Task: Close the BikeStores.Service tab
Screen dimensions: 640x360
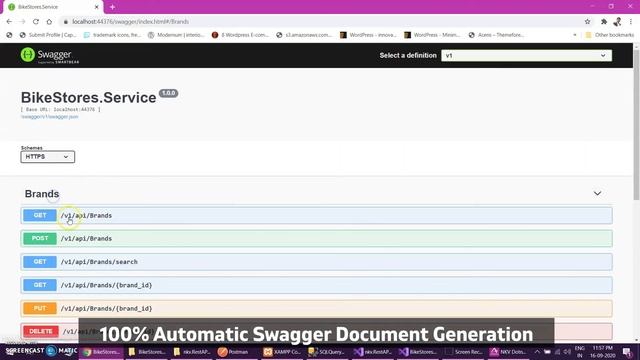Action: click(96, 7)
